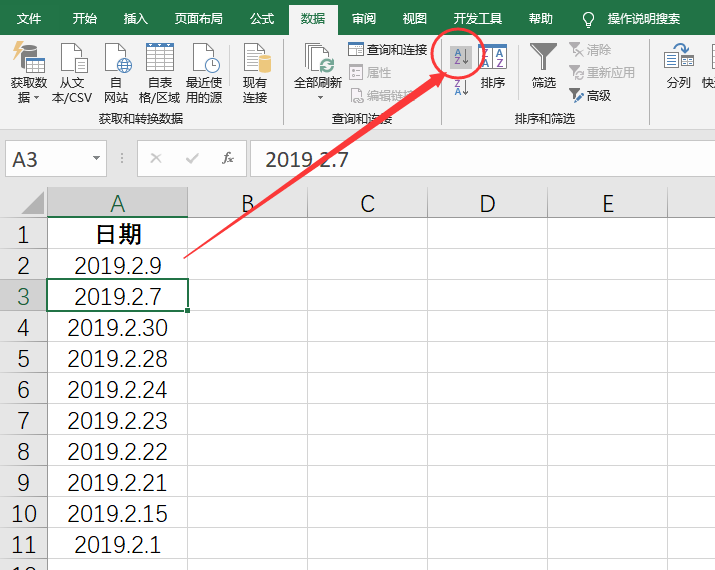Click the formula bar showing 2019.2.7
Viewport: 715px width, 570px height.
click(482, 158)
